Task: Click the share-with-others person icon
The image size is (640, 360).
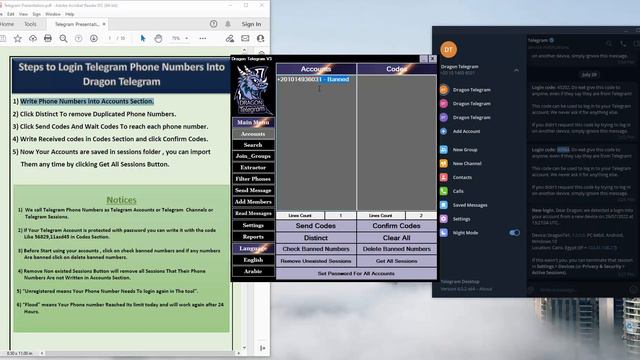Action: click(x=260, y=38)
